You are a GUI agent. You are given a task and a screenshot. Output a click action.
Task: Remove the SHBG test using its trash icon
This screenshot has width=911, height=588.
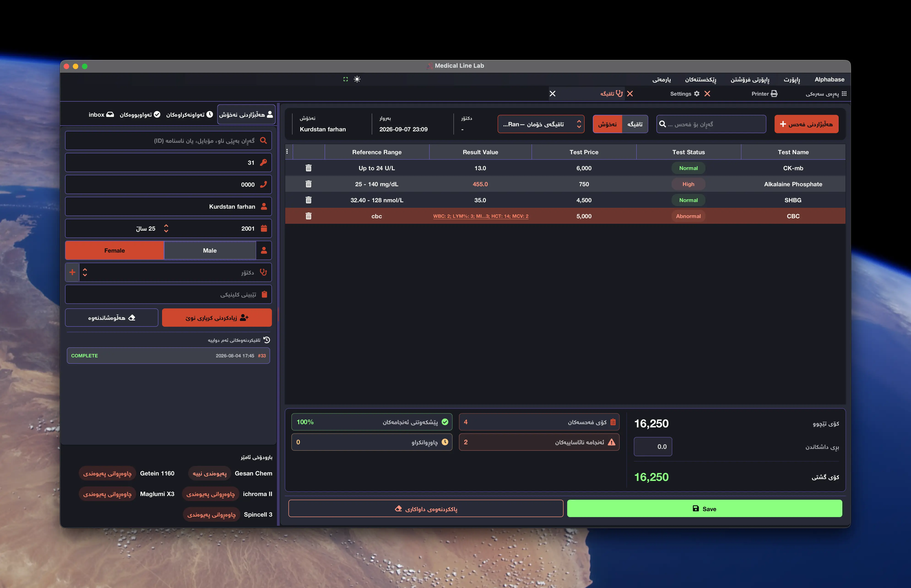(309, 200)
